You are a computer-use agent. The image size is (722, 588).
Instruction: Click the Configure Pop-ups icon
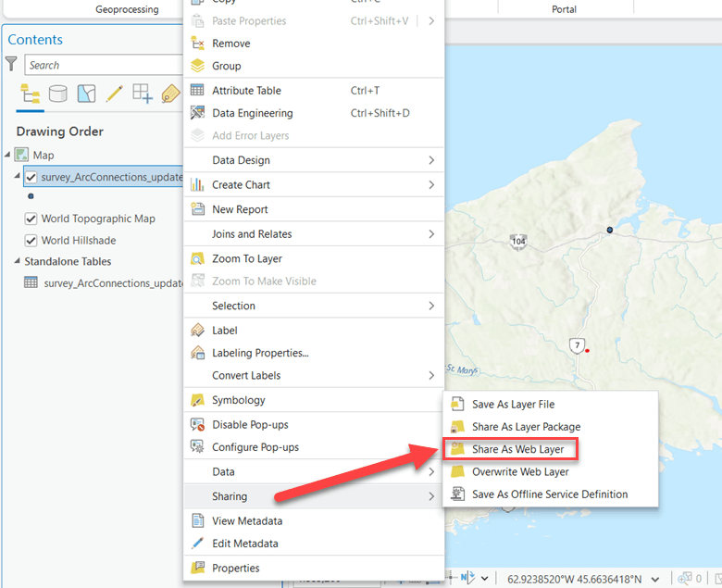tap(197, 447)
